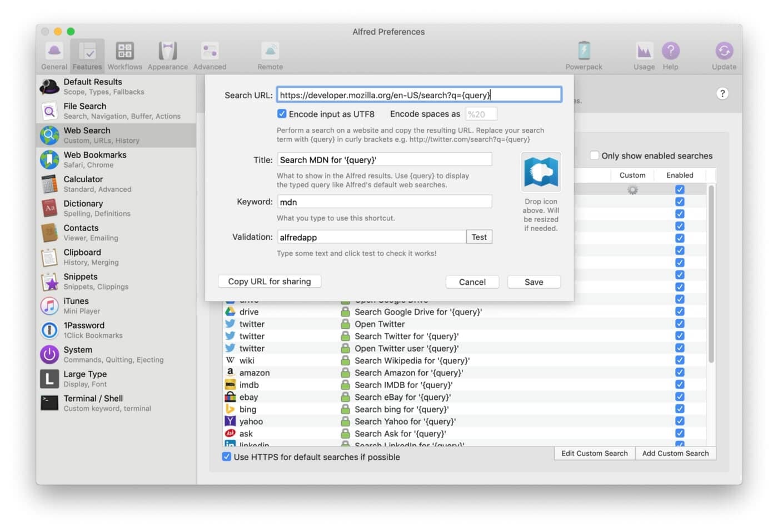Click the Keyword input field

tap(385, 202)
